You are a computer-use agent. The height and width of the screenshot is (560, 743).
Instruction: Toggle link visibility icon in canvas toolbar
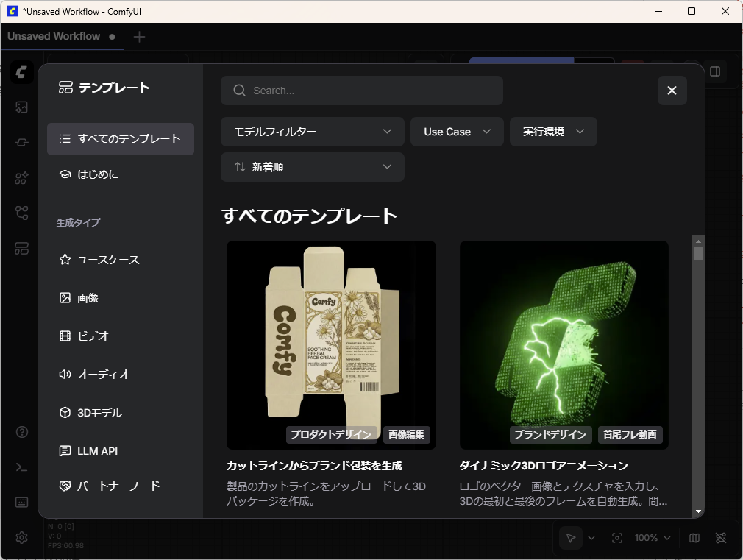721,538
